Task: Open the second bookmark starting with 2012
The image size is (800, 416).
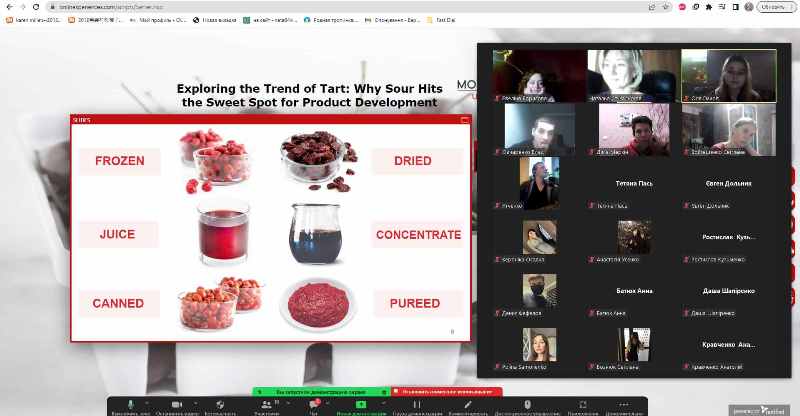Action: click(95, 20)
